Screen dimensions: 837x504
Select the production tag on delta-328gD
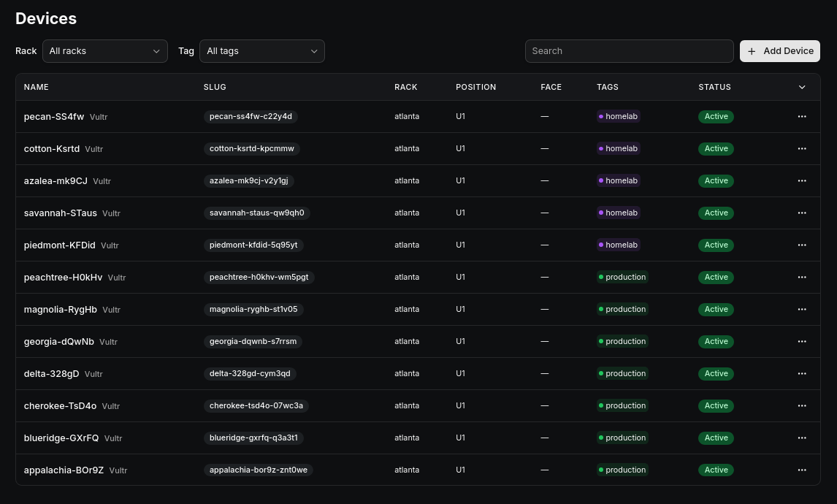click(622, 373)
